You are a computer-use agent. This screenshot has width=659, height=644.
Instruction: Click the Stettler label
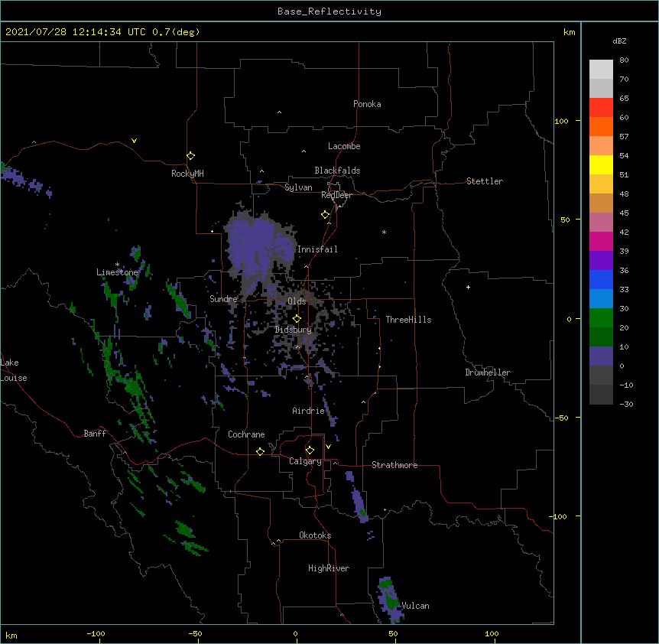coord(485,181)
